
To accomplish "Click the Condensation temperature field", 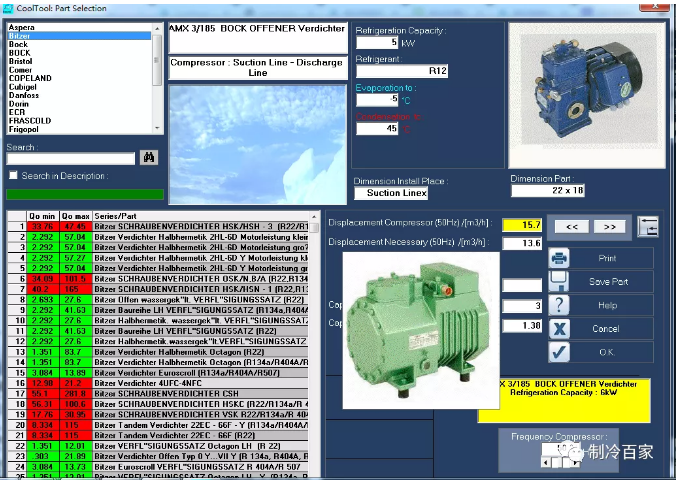I will (x=377, y=128).
